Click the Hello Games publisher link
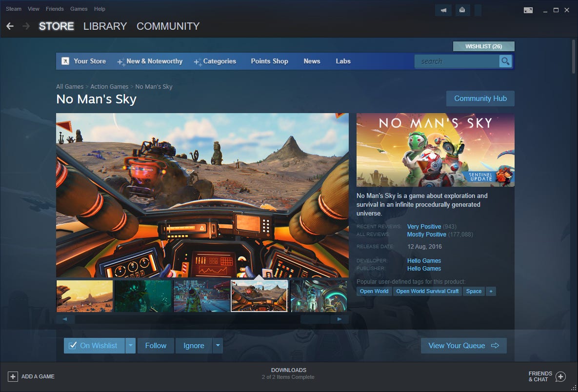 pos(424,269)
